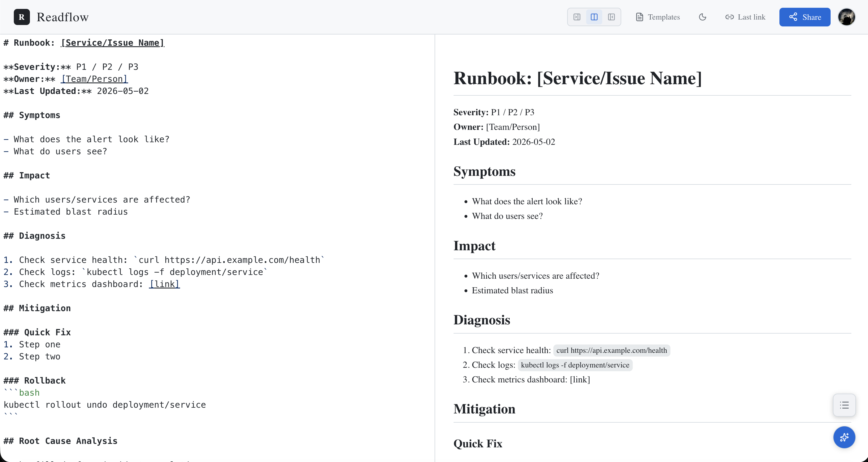Click the '```bash' code fence line
868x462 pixels.
22,392
